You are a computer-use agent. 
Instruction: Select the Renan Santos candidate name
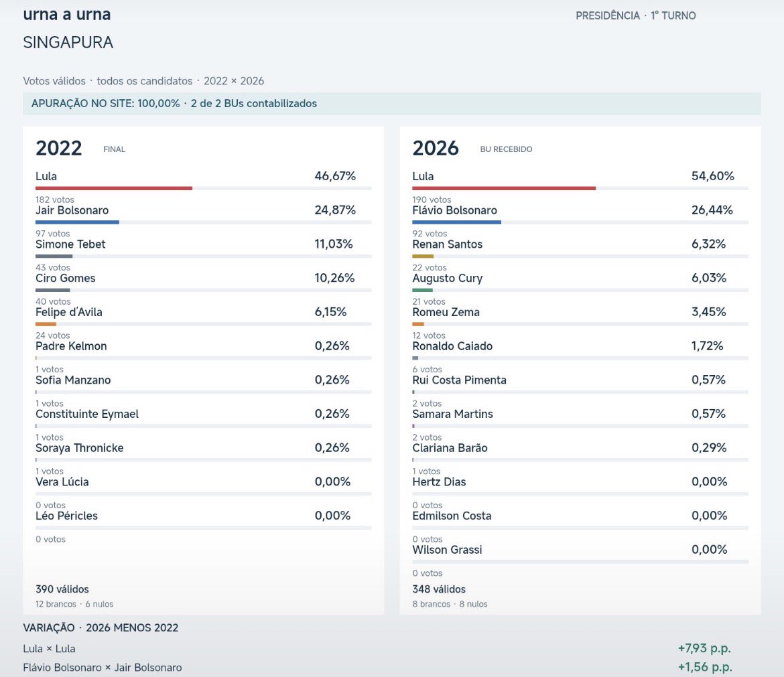[448, 244]
